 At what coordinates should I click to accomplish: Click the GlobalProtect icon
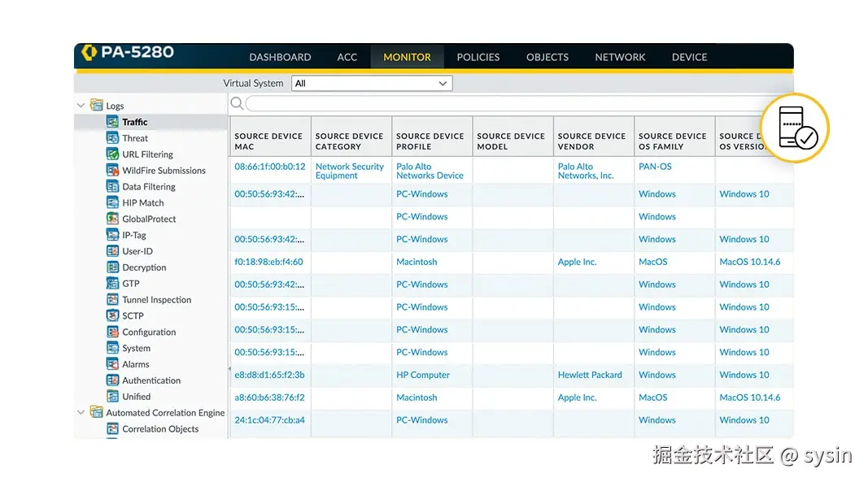112,219
